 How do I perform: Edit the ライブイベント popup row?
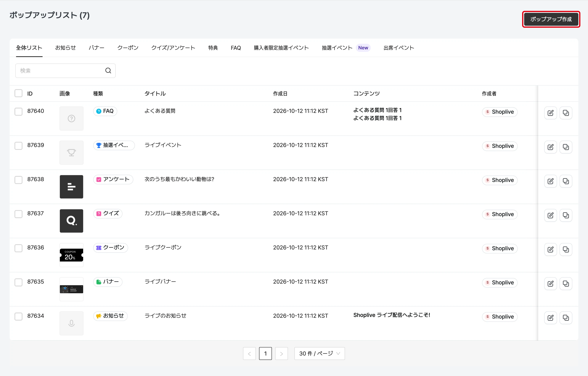[x=550, y=147]
